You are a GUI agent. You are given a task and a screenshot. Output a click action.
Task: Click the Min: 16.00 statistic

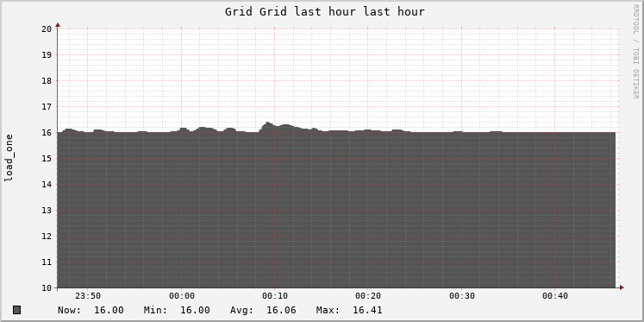click(177, 310)
